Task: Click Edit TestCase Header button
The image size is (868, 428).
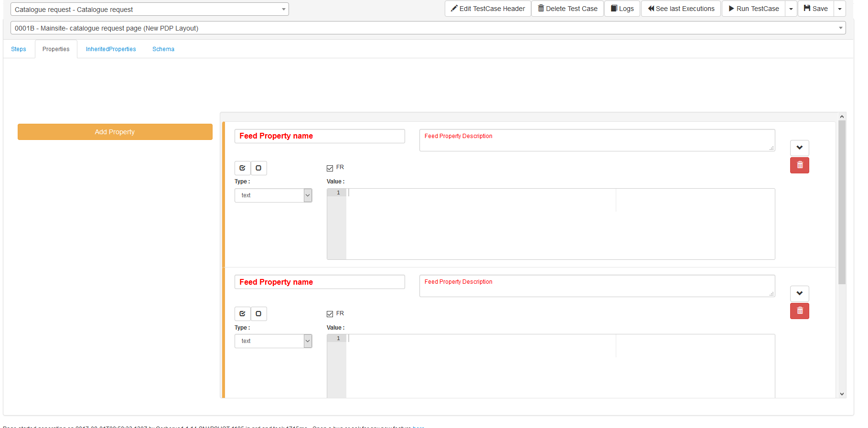Action: click(488, 9)
